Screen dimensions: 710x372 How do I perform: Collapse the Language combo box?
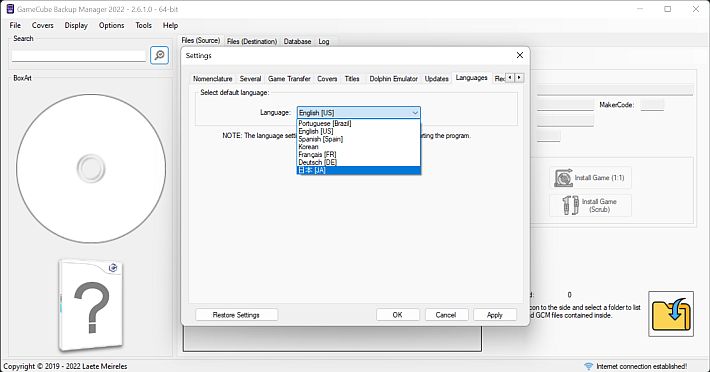tap(415, 113)
